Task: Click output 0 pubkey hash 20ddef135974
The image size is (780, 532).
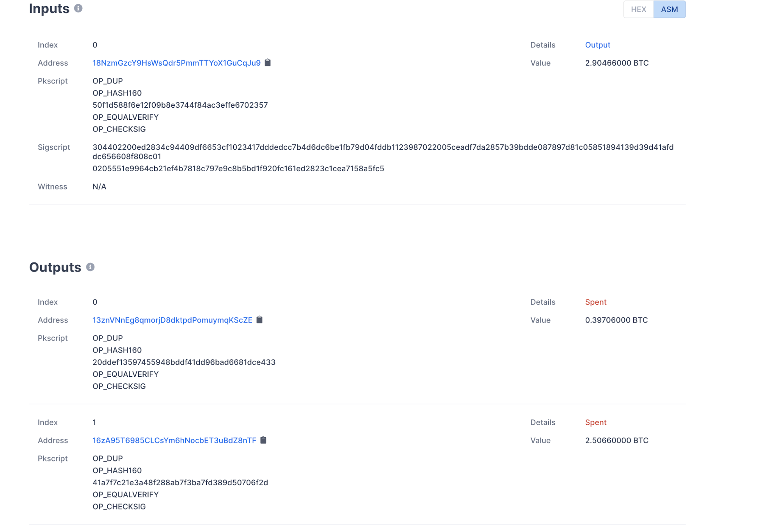Action: [x=184, y=362]
